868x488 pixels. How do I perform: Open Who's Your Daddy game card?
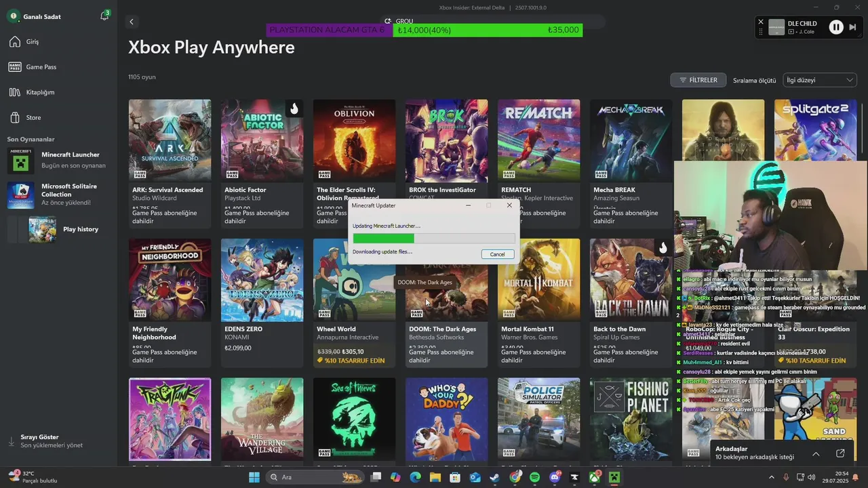pyautogui.click(x=446, y=422)
